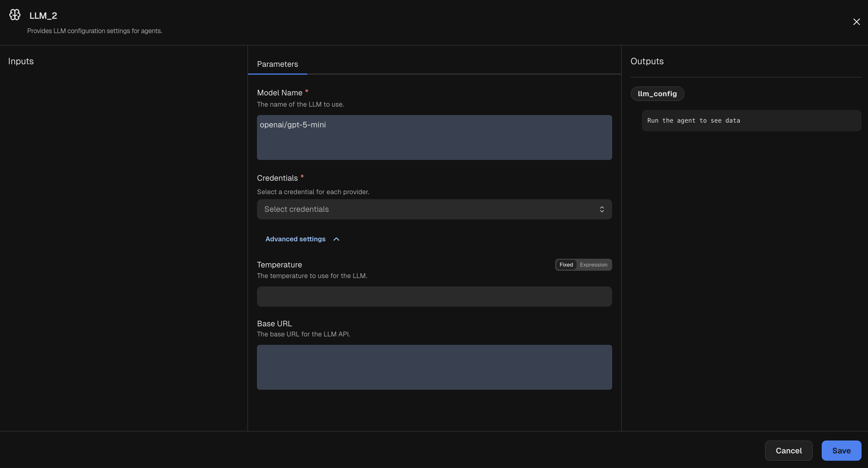Close the LLM_2 configuration dialog

[856, 22]
